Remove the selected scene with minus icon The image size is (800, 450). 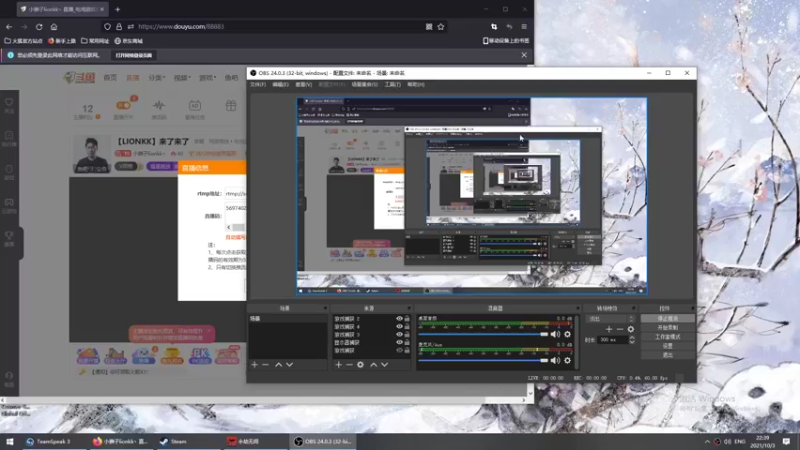tap(265, 365)
